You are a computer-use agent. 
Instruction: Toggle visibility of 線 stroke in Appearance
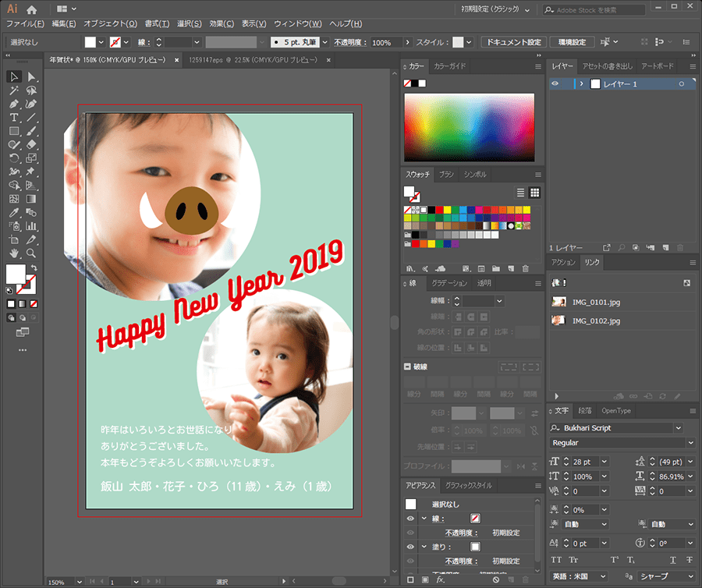[x=410, y=518]
